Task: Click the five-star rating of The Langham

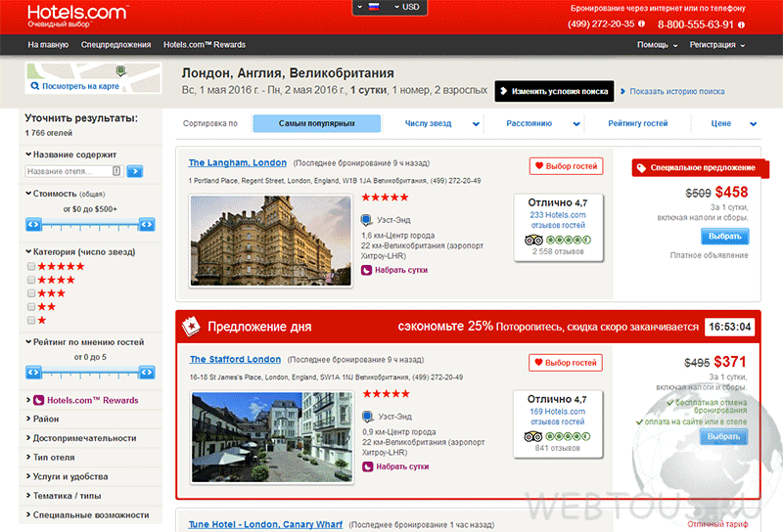Action: pos(385,198)
